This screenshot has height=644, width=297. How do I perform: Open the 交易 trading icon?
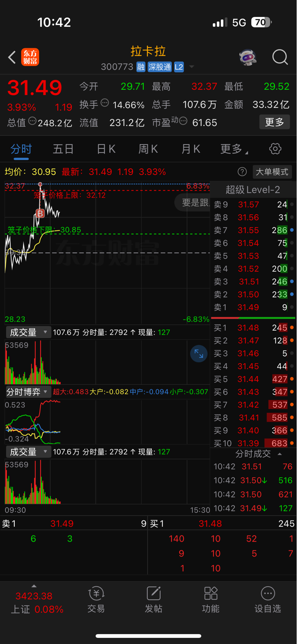click(x=96, y=599)
